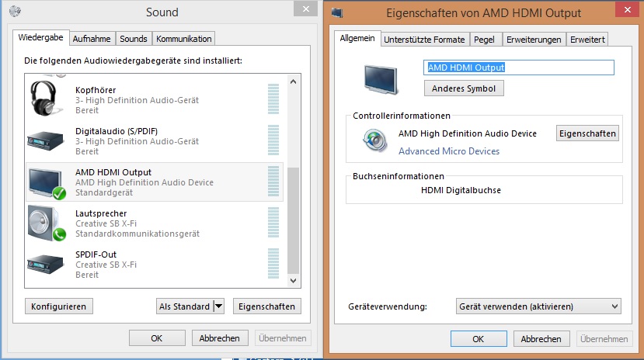
Task: Click Abbrechen in the Sound window
Action: coord(220,338)
